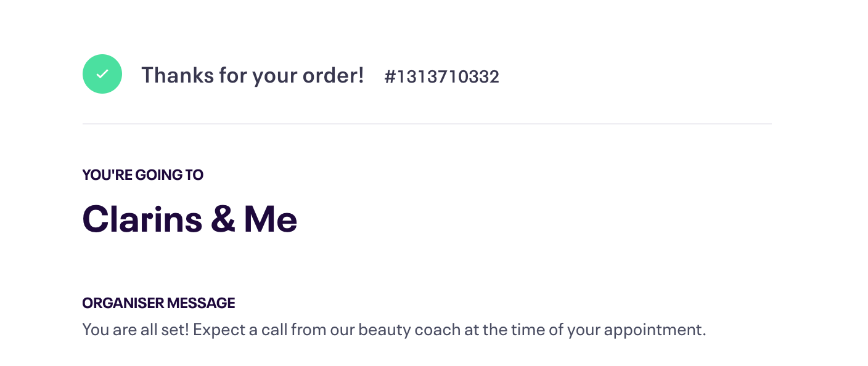The height and width of the screenshot is (366, 868).
Task: Click the "You are all set!" sentence
Action: [136, 330]
